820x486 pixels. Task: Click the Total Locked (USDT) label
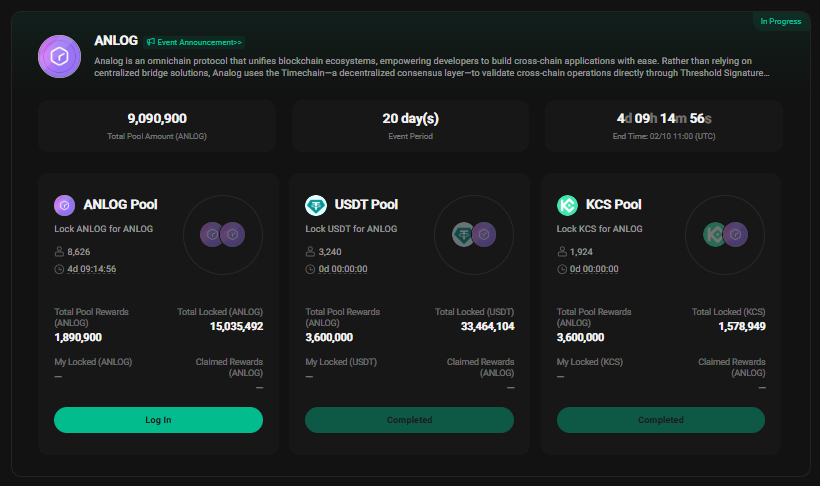click(474, 312)
